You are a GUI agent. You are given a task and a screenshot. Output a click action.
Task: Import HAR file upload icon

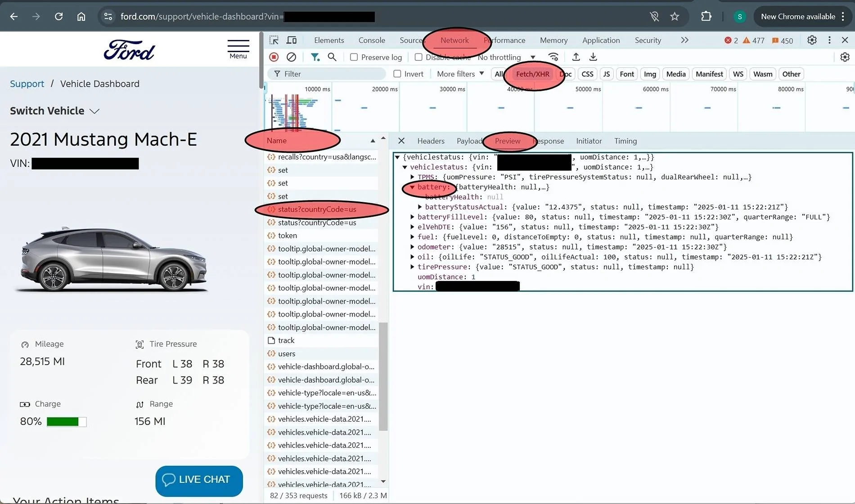pyautogui.click(x=576, y=57)
